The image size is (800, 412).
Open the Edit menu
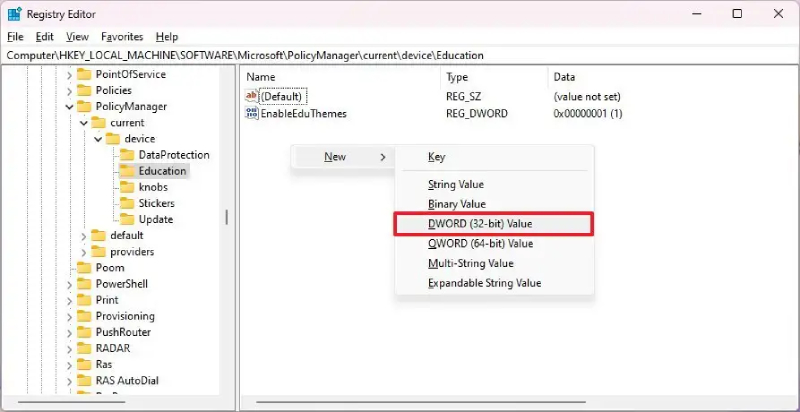pos(44,37)
